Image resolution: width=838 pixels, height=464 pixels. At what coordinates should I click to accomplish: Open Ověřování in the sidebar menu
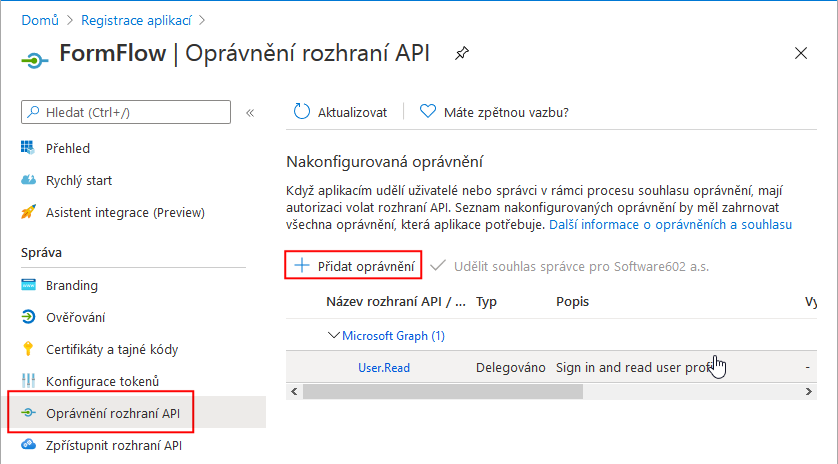[x=75, y=317]
